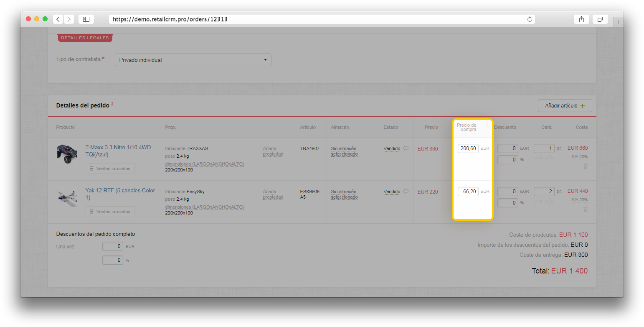Click the Precio de compra column header
The width and height of the screenshot is (644, 327).
click(x=467, y=127)
